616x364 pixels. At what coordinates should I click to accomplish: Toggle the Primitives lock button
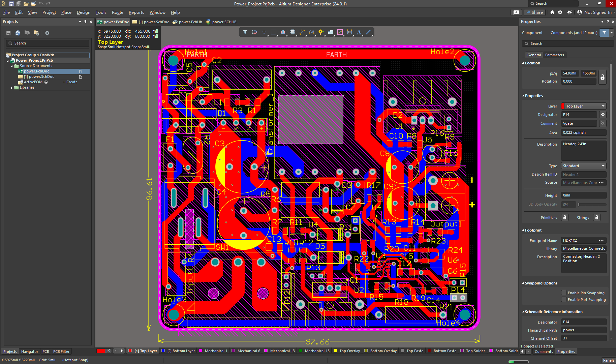(565, 217)
